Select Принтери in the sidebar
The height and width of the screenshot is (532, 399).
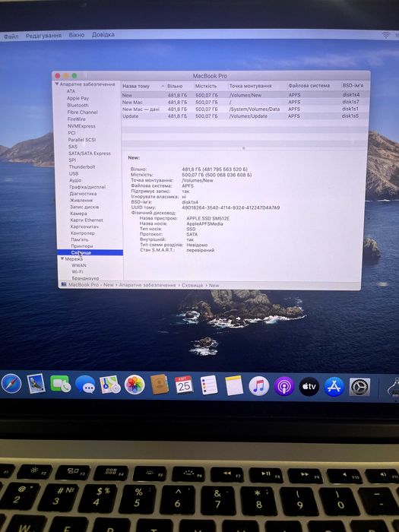click(82, 246)
